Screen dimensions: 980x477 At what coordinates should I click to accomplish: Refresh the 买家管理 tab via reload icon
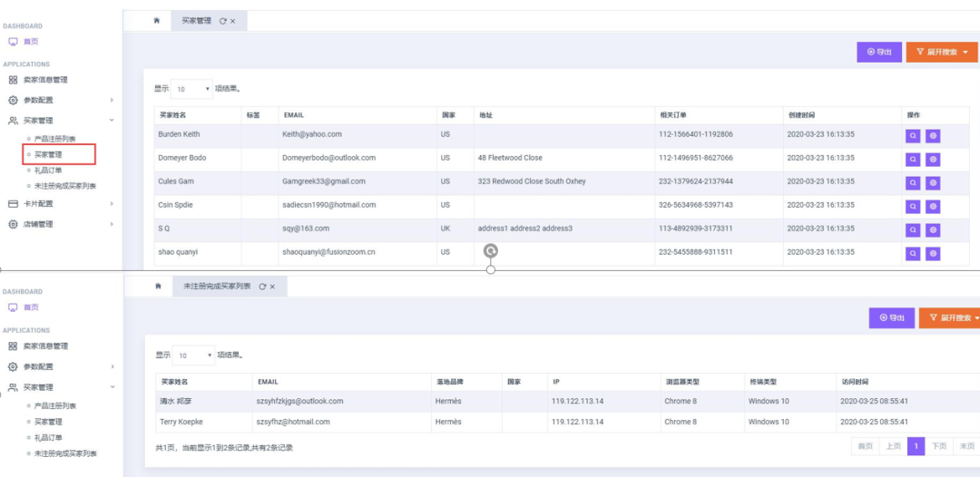click(x=222, y=21)
